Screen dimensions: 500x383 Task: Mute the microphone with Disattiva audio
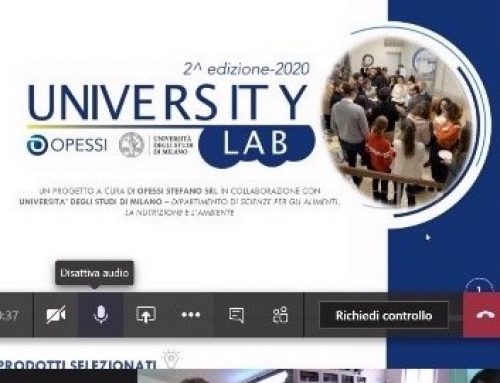[x=101, y=315]
